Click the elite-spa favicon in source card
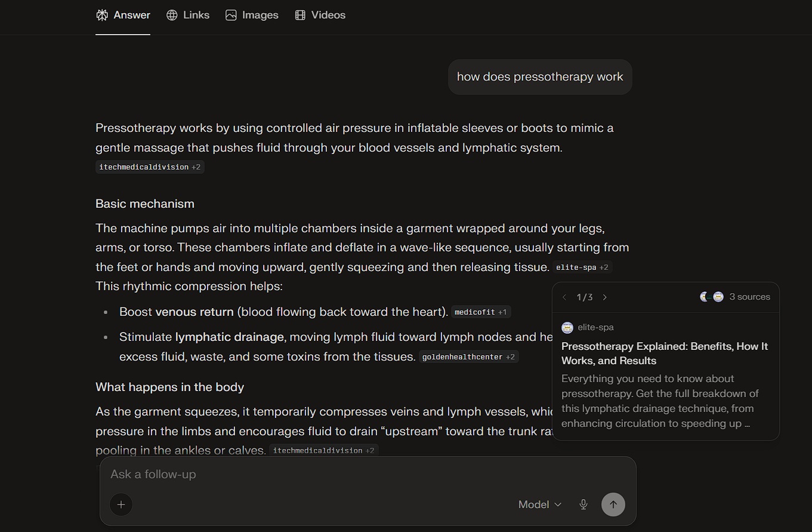Image resolution: width=812 pixels, height=532 pixels. (567, 327)
